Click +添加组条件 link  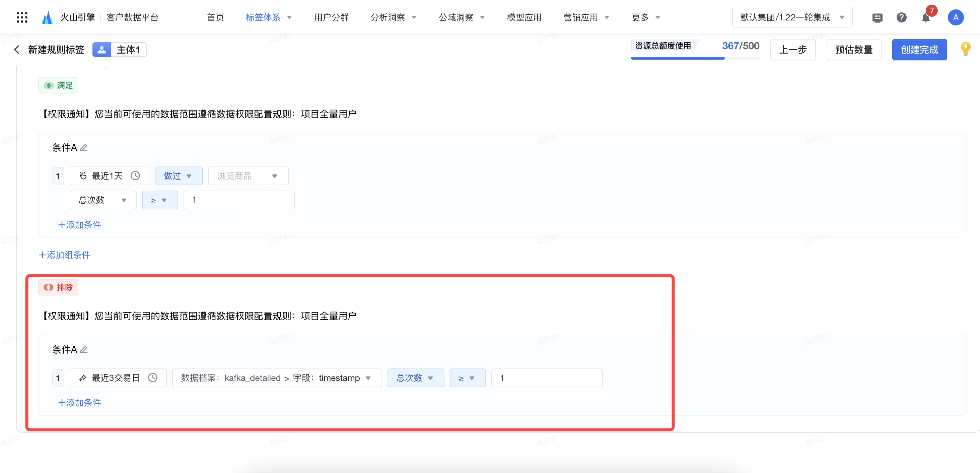pos(64,255)
